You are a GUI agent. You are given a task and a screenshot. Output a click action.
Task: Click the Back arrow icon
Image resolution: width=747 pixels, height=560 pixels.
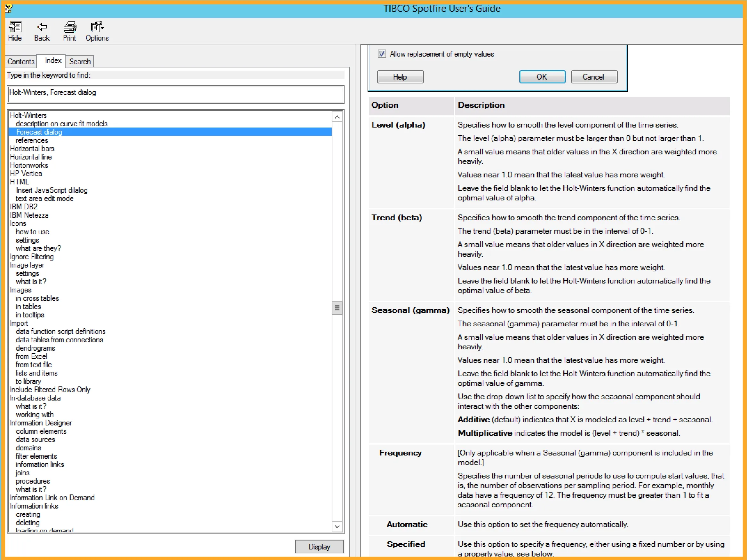[x=42, y=27]
